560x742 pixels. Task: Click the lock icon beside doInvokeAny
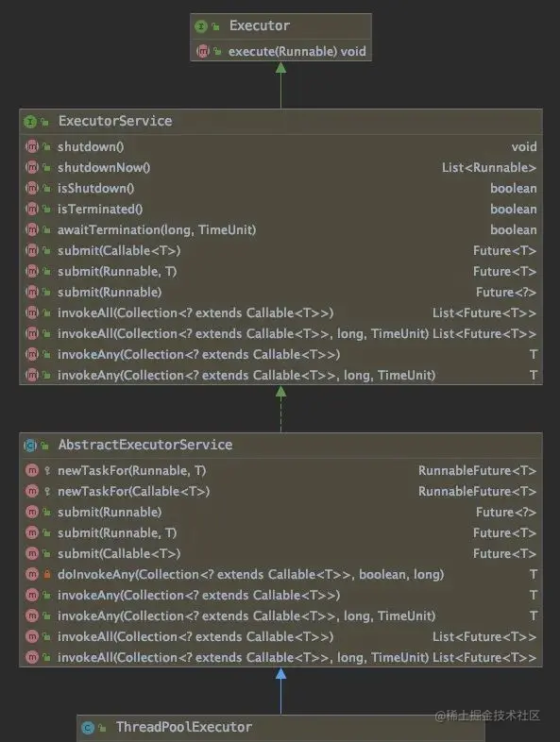click(47, 574)
